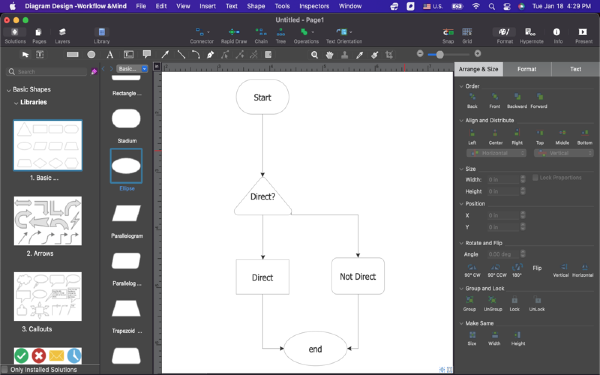Toggle Snap in the toolbar
The height and width of the screenshot is (375, 600).
[448, 36]
